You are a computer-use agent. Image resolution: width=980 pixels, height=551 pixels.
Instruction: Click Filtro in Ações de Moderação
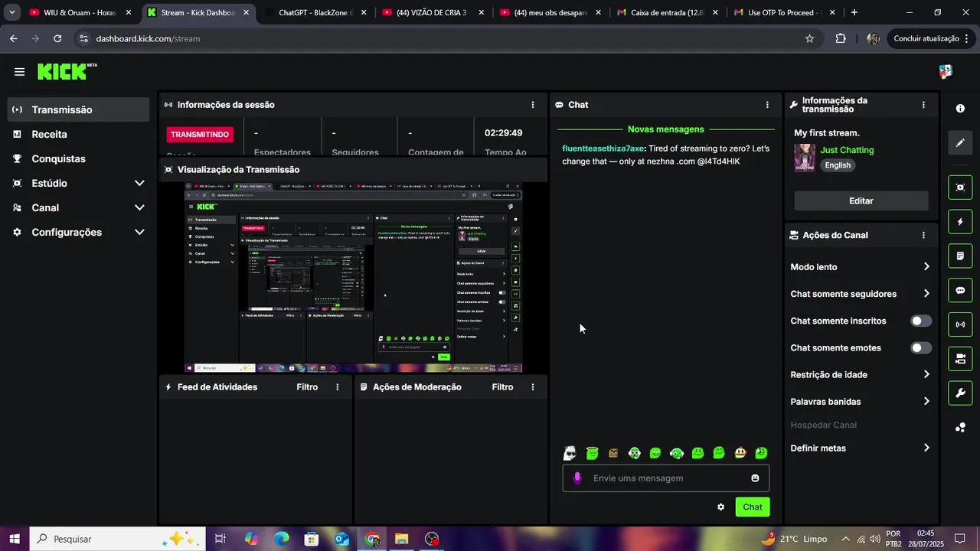click(x=502, y=387)
